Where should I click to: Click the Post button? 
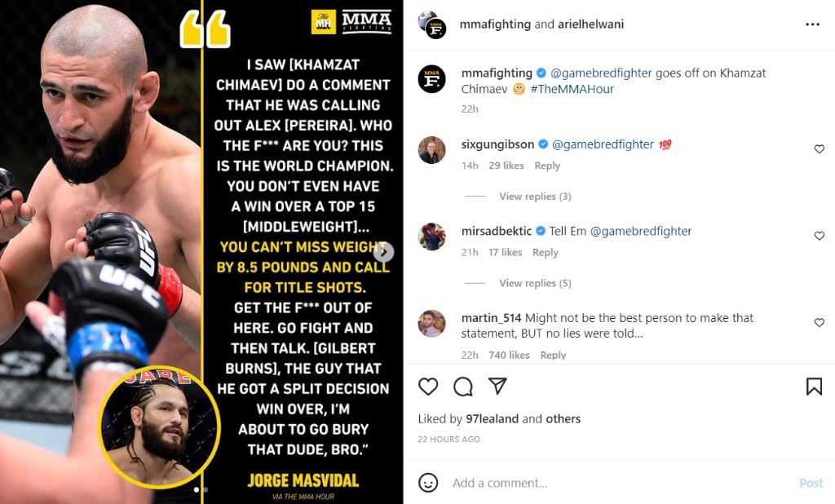(x=811, y=483)
